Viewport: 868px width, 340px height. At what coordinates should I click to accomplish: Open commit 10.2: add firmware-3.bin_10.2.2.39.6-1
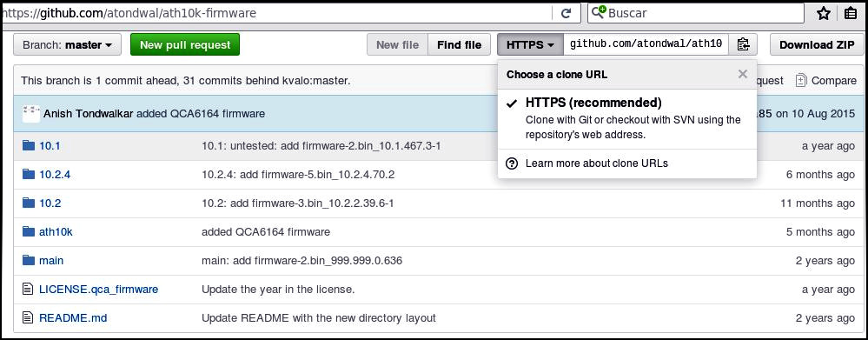pyautogui.click(x=298, y=203)
